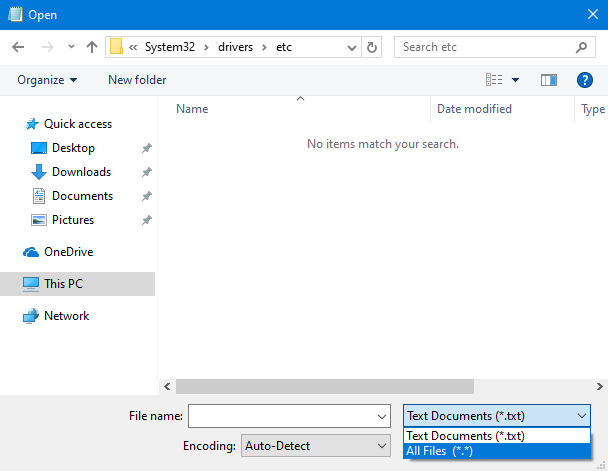This screenshot has width=608, height=471.
Task: Toggle the preview pane
Action: (x=549, y=80)
